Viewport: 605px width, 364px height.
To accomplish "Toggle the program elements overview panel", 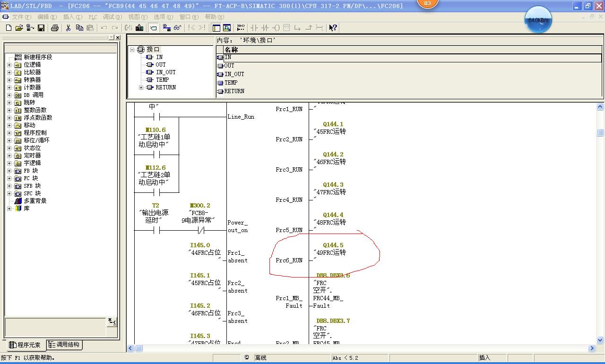I will (216, 28).
